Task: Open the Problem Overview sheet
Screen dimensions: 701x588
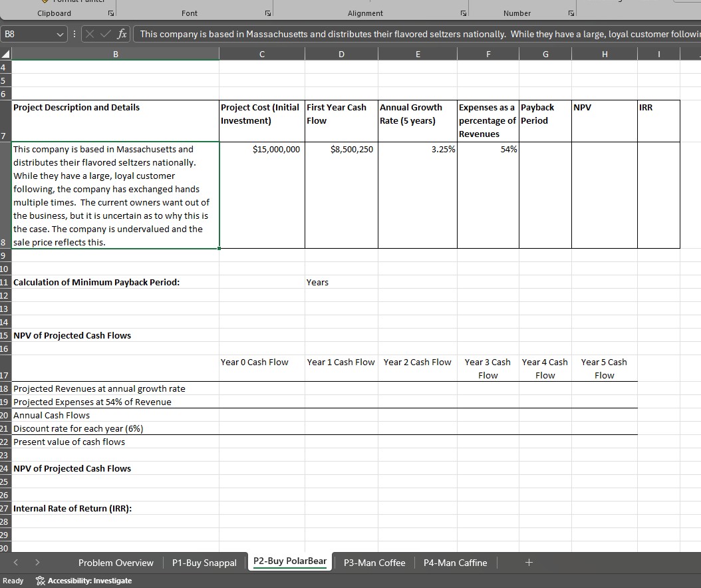Action: (116, 563)
